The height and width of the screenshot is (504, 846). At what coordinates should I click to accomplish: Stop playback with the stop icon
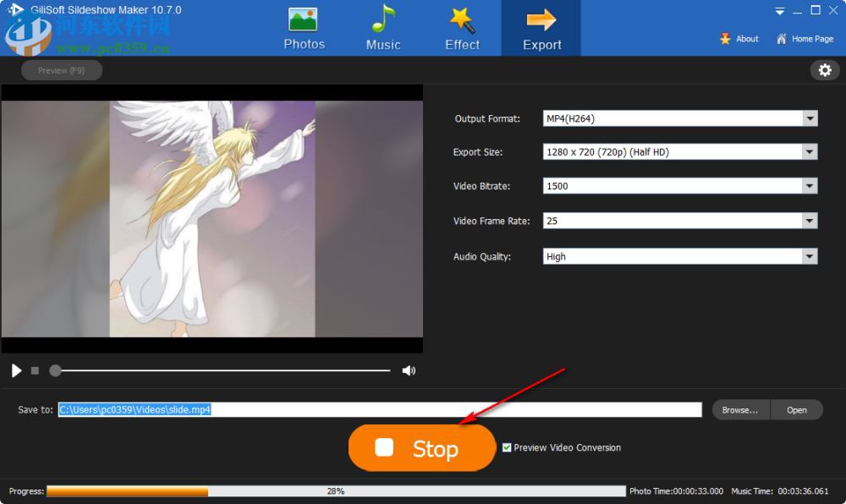tap(34, 370)
